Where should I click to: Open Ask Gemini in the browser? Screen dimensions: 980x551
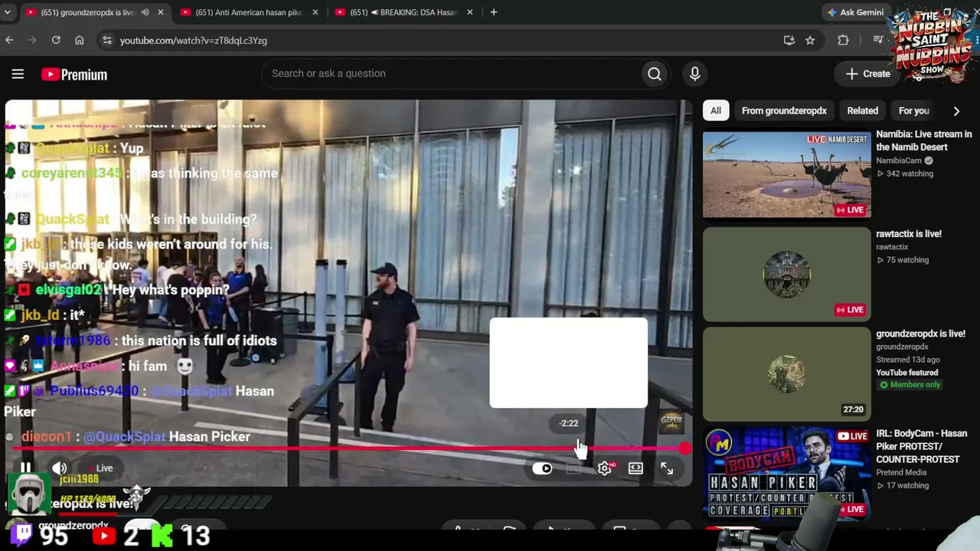tap(855, 12)
